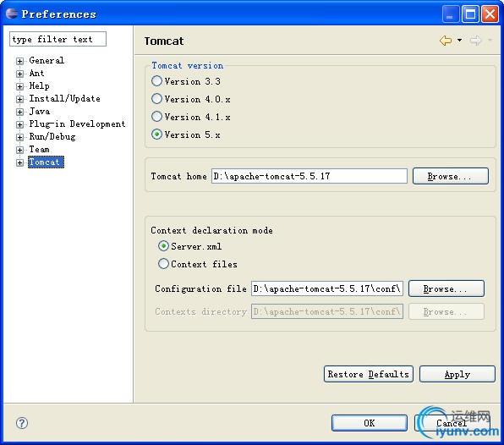The width and height of the screenshot is (504, 445).
Task: Click the back navigation arrow icon
Action: (446, 41)
